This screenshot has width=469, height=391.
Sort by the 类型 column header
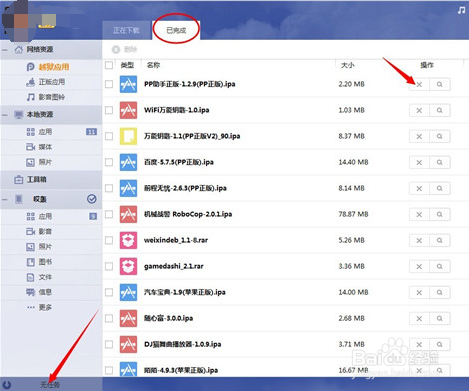point(127,65)
